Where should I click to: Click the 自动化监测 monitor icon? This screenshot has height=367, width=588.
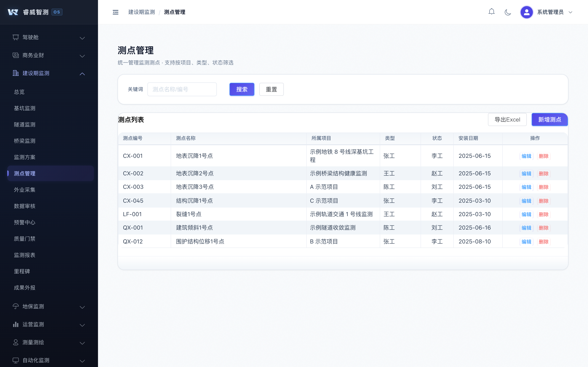pyautogui.click(x=16, y=360)
